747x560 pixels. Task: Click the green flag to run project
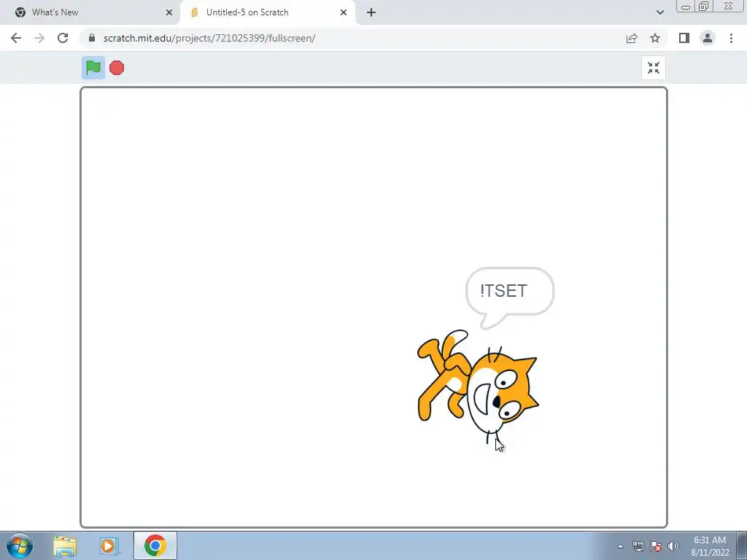tap(93, 68)
